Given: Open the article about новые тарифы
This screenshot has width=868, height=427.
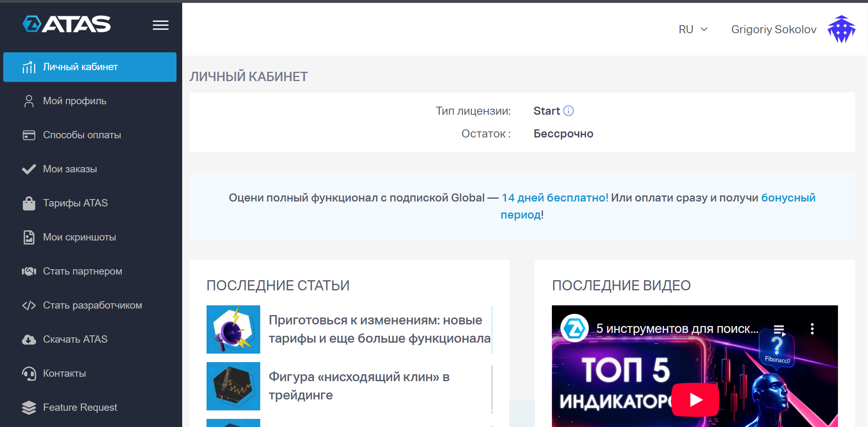Looking at the screenshot, I should pyautogui.click(x=379, y=329).
